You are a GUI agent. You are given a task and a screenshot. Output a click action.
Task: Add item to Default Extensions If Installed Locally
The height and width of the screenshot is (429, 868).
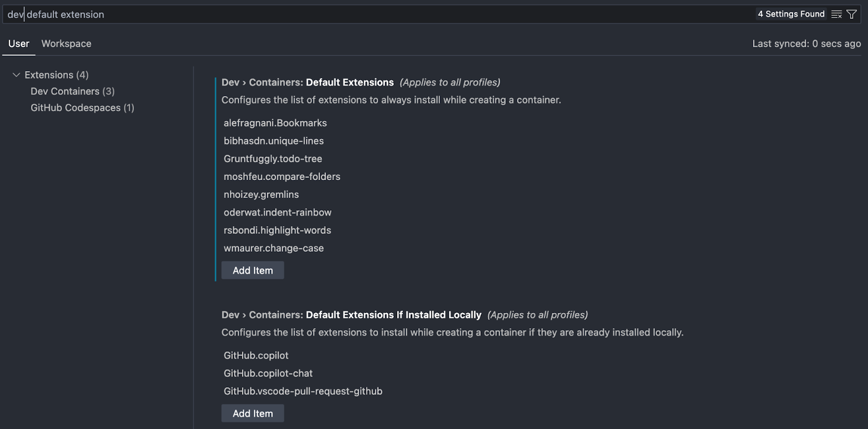click(x=253, y=413)
